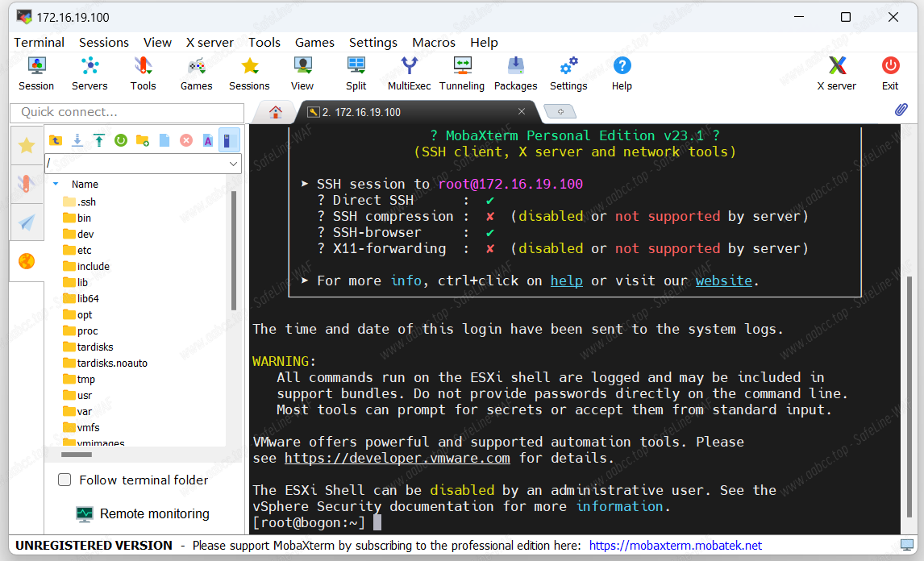Open the Help menu in the menu bar
This screenshot has width=924, height=561.
484,43
